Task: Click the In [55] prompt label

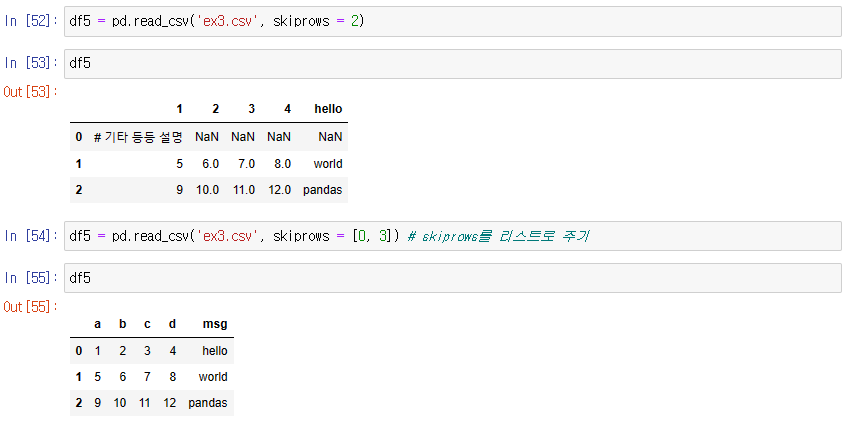Action: pyautogui.click(x=31, y=278)
